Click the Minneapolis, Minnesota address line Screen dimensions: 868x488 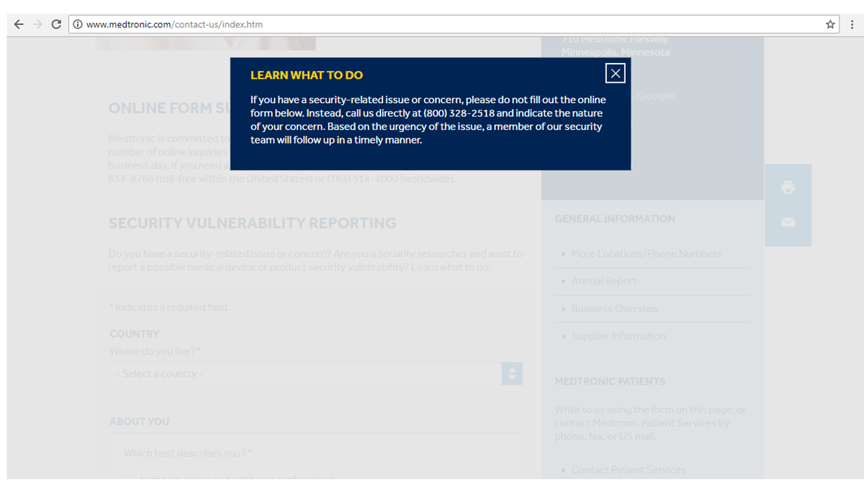(x=615, y=52)
